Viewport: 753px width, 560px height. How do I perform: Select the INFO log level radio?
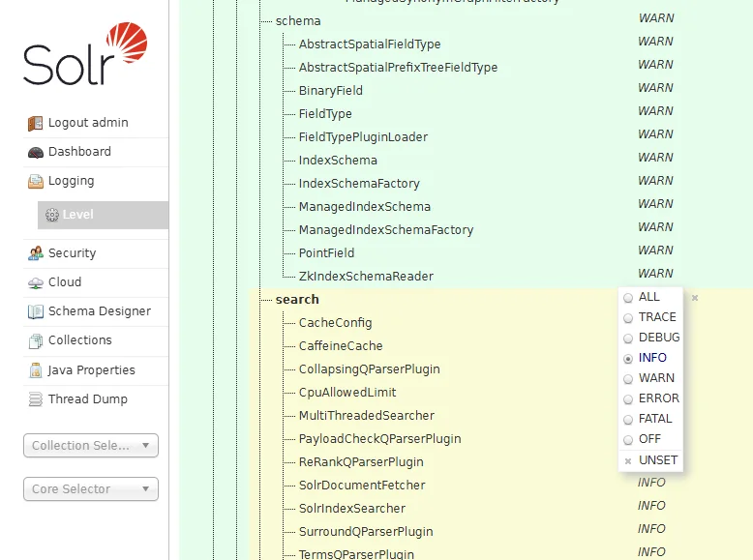tap(628, 359)
